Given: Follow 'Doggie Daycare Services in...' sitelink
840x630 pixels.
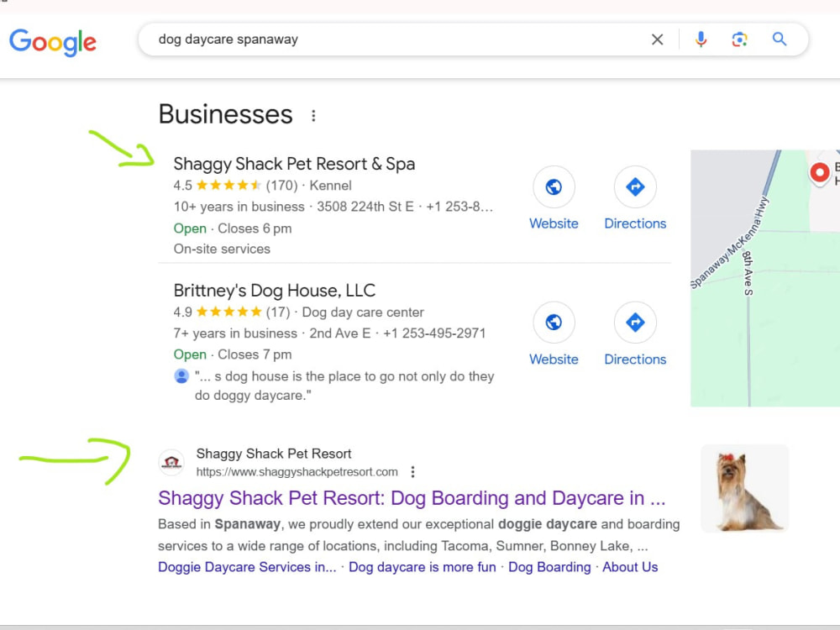Looking at the screenshot, I should click(247, 567).
